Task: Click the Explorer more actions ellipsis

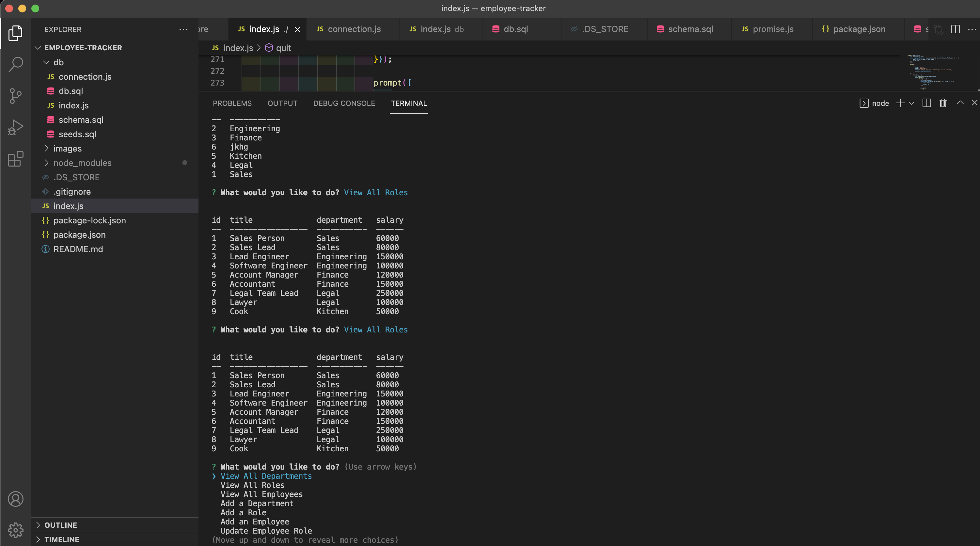Action: 183,29
